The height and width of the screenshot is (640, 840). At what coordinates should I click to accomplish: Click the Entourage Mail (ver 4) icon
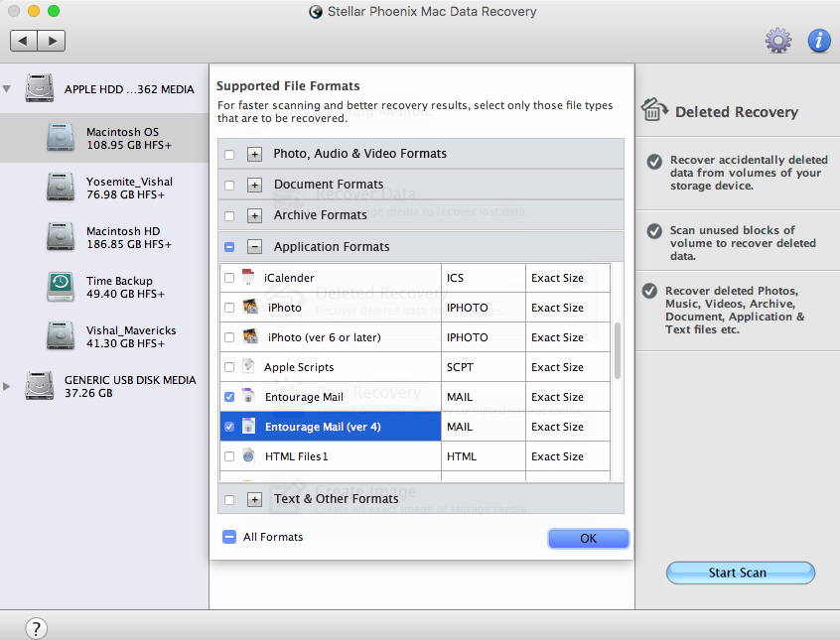[248, 426]
